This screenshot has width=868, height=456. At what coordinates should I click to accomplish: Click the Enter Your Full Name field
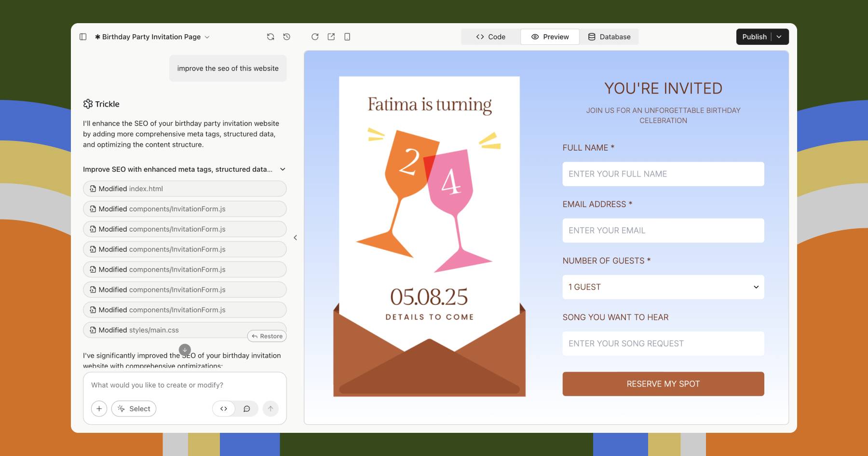663,174
